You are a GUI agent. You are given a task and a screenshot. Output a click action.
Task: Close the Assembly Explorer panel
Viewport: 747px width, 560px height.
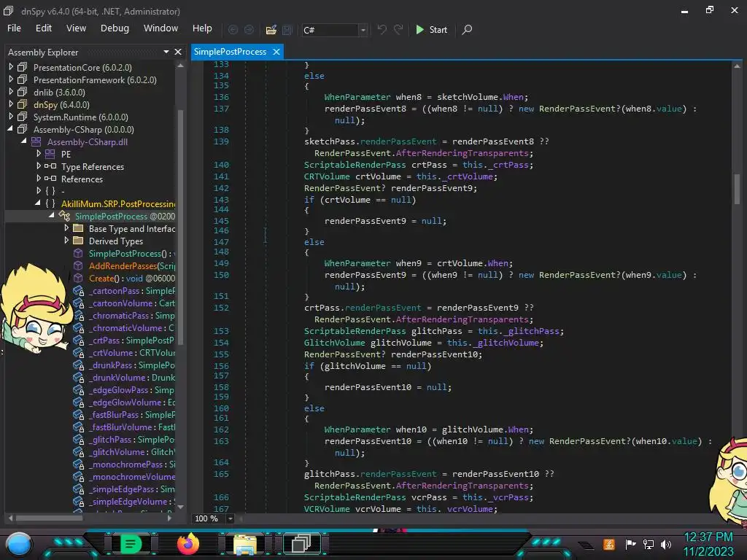pos(178,52)
